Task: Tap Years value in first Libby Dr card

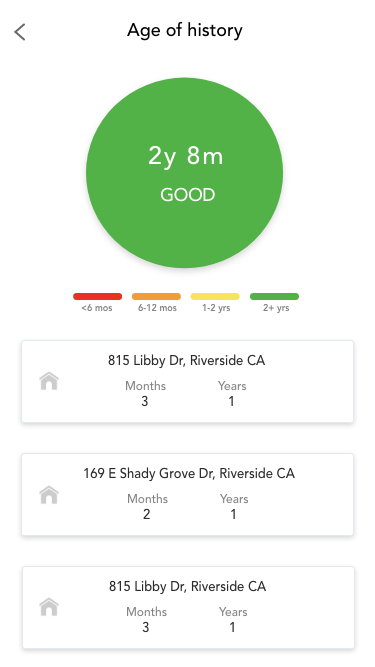Action: [x=231, y=401]
